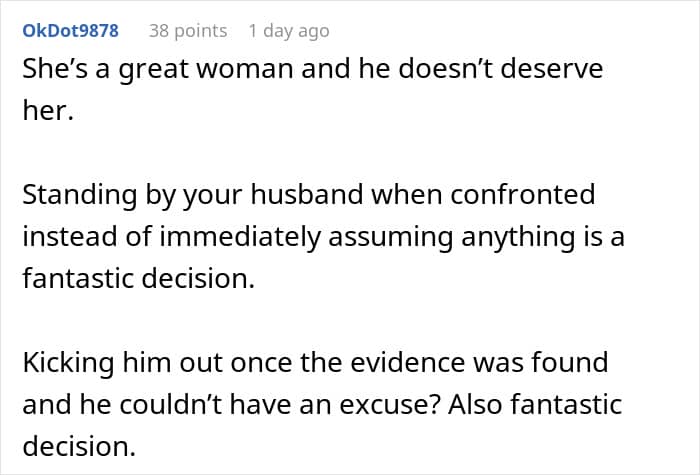Click the words her. ending the first paragraph
The width and height of the screenshot is (700, 475).
click(48, 110)
